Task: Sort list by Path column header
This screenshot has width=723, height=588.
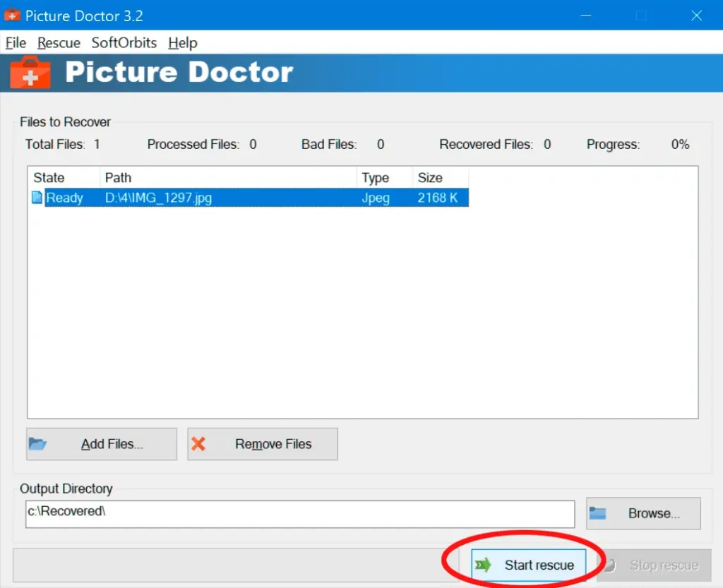Action: click(x=227, y=177)
